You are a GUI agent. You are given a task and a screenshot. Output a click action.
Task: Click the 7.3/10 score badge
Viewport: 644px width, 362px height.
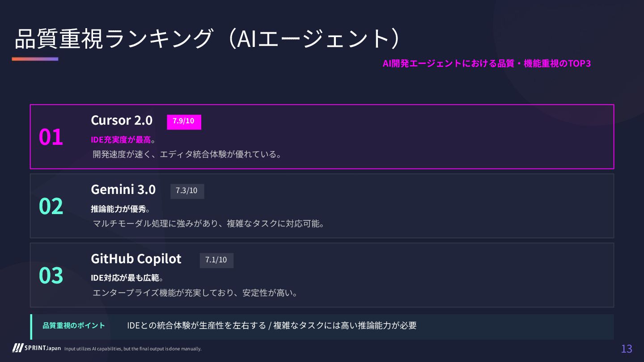(187, 191)
